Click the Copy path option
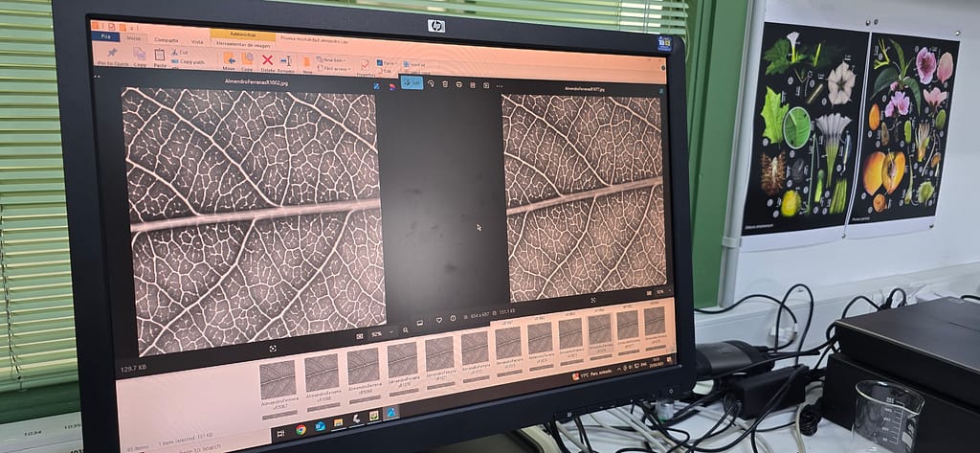 pos(189,61)
